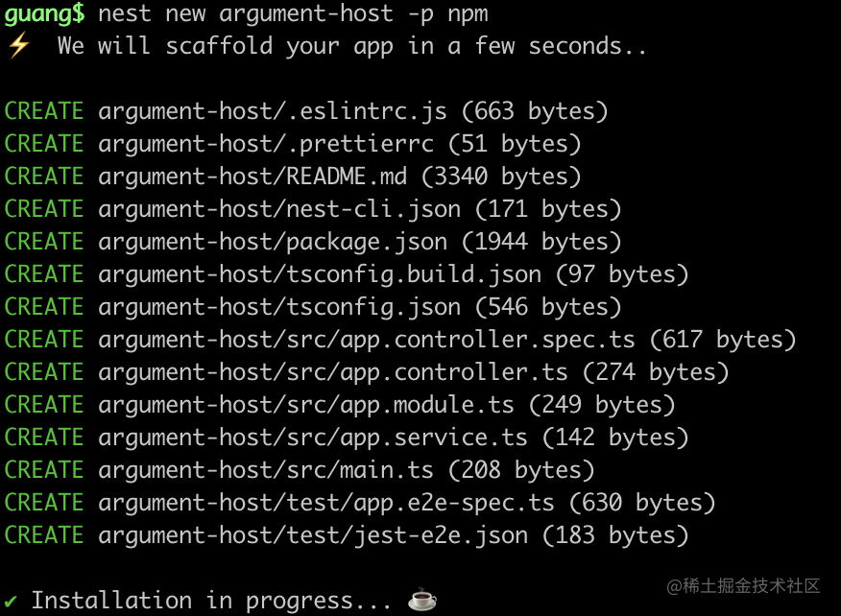This screenshot has height=616, width=841.
Task: Select the app.service.ts file path
Action: pos(313,438)
